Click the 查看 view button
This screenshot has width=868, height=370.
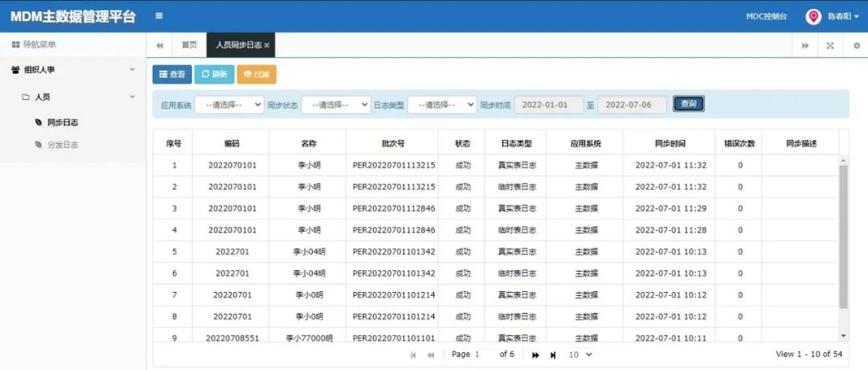pos(172,74)
